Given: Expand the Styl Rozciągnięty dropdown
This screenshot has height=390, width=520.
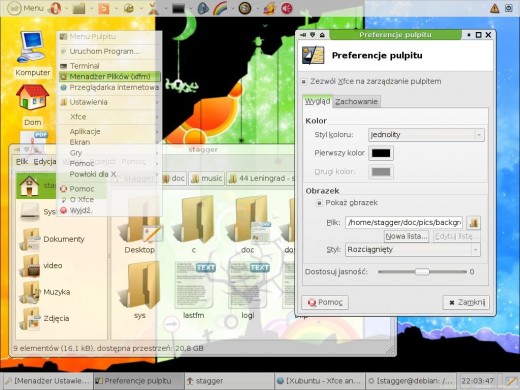Looking at the screenshot, I should [413, 250].
